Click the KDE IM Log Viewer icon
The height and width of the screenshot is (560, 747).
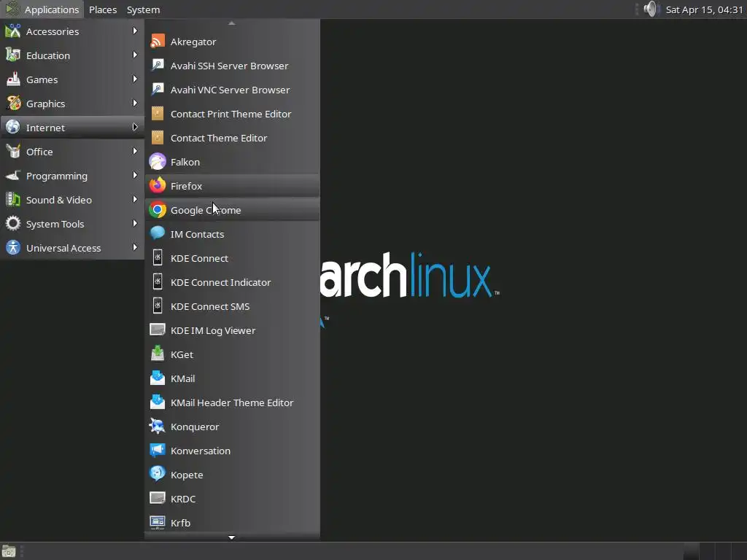[158, 330]
